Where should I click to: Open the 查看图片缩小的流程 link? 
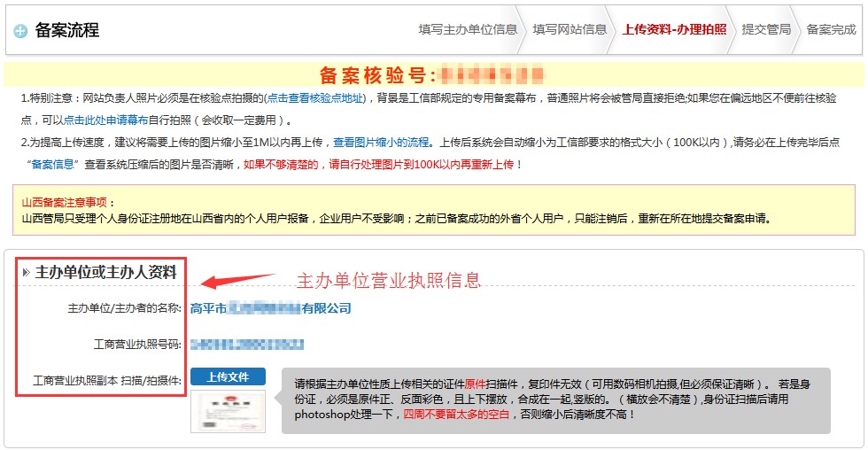pos(381,142)
